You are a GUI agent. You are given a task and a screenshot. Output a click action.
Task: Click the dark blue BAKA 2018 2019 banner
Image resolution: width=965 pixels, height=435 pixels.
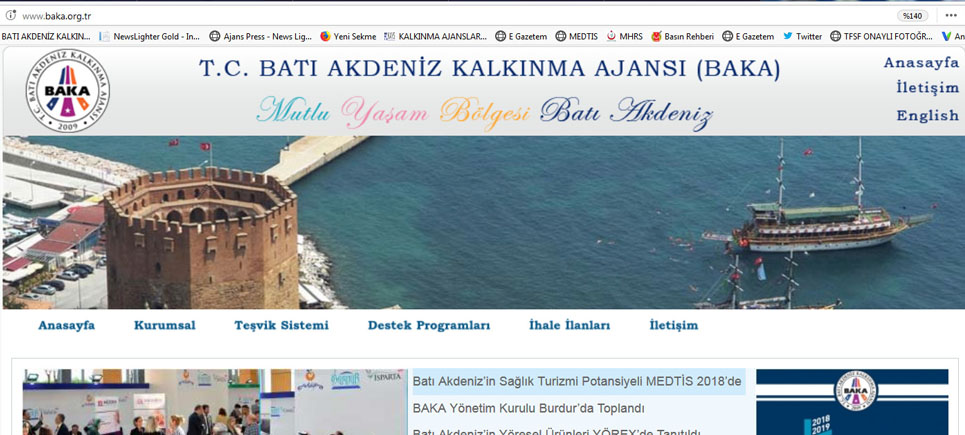[852, 402]
